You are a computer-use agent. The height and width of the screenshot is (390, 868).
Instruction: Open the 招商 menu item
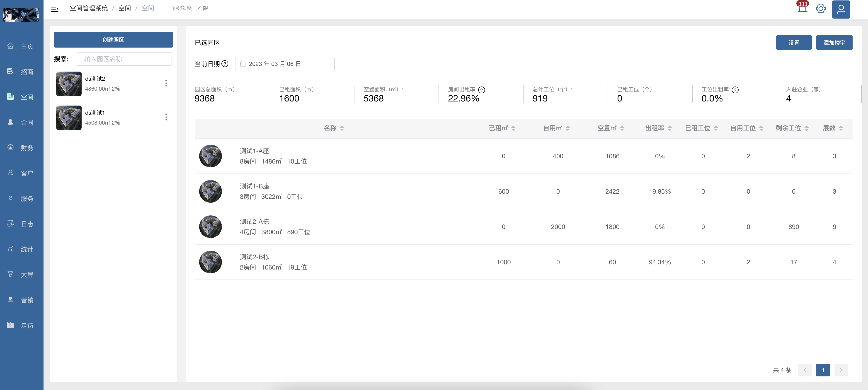click(x=22, y=71)
